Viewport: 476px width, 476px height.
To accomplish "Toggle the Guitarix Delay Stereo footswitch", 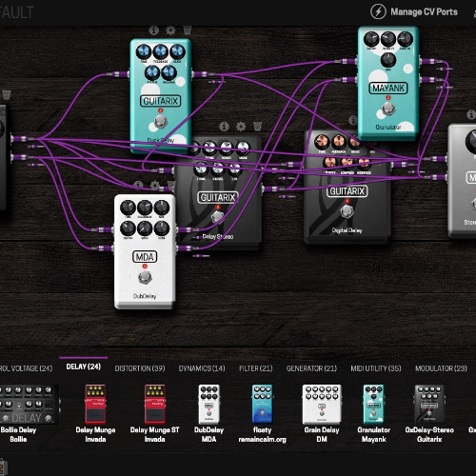I will [x=217, y=216].
